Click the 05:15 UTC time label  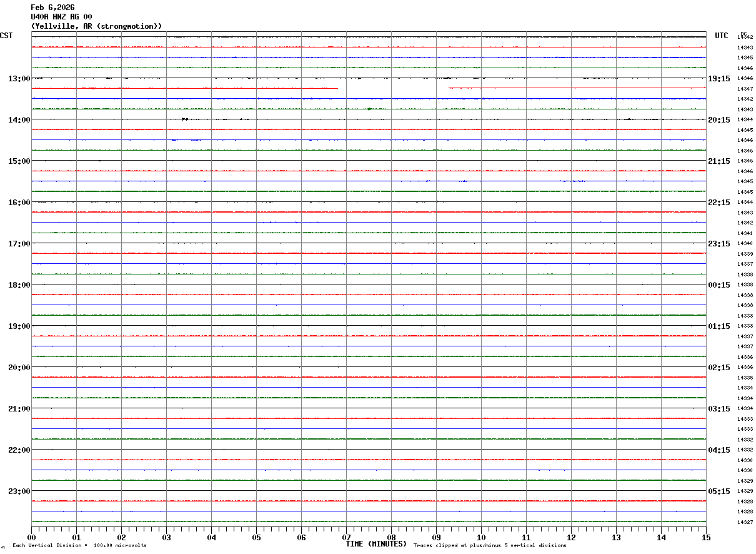coord(719,491)
